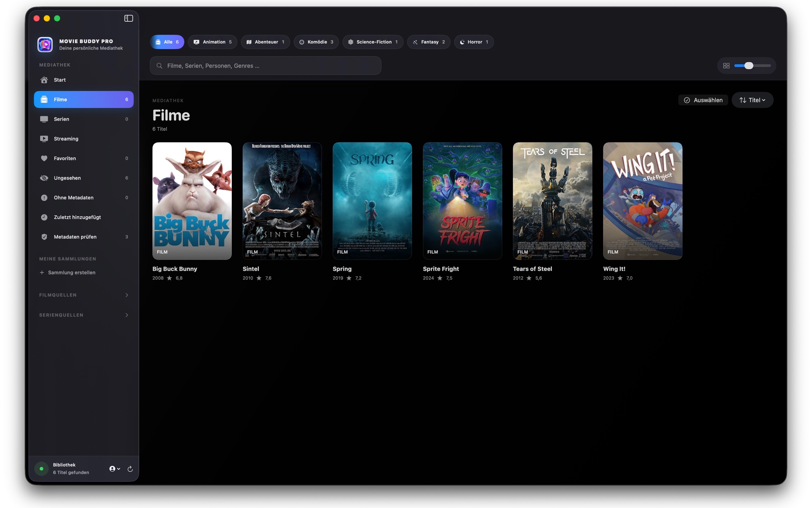Filter by the Fantasy genre
This screenshot has height=508, width=812.
pyautogui.click(x=429, y=42)
